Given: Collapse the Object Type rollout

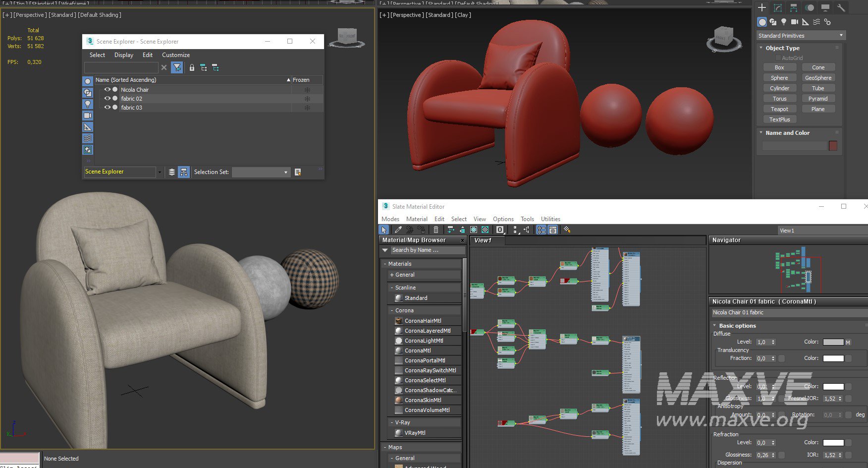Looking at the screenshot, I should pos(782,48).
